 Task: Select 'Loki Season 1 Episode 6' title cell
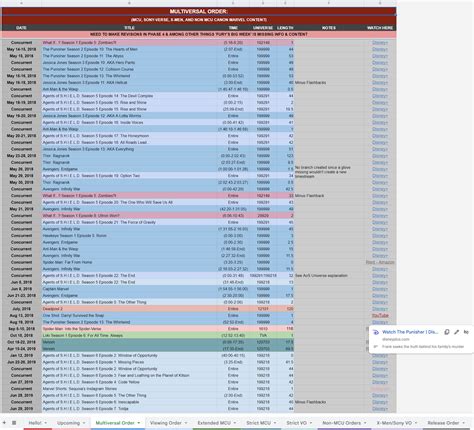click(x=129, y=335)
